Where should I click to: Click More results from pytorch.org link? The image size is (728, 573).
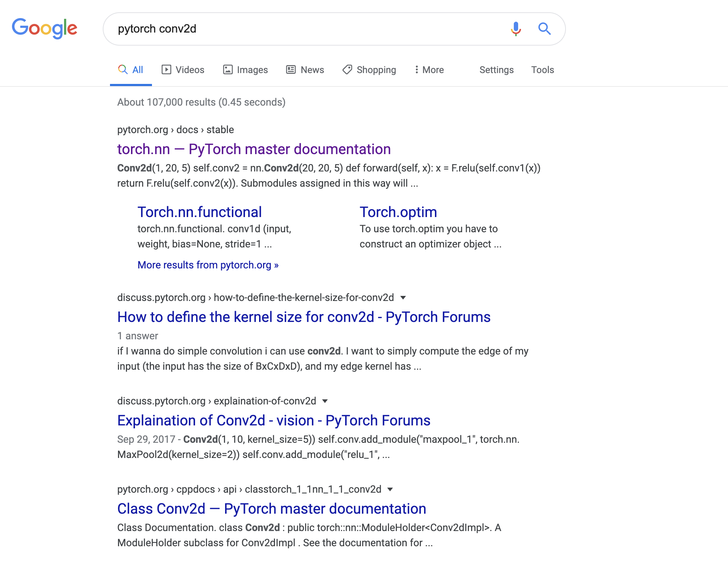pos(208,265)
